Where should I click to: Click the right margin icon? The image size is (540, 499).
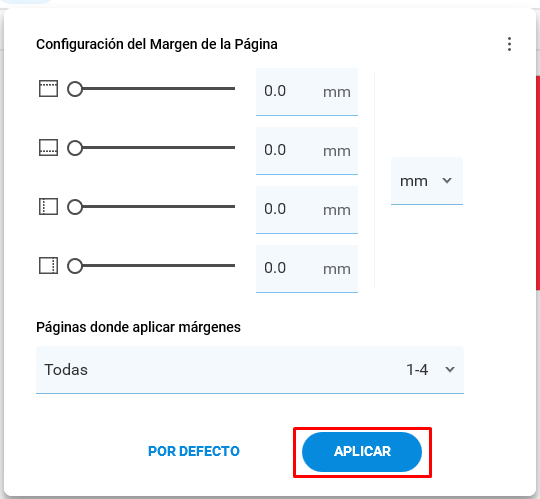pyautogui.click(x=48, y=266)
